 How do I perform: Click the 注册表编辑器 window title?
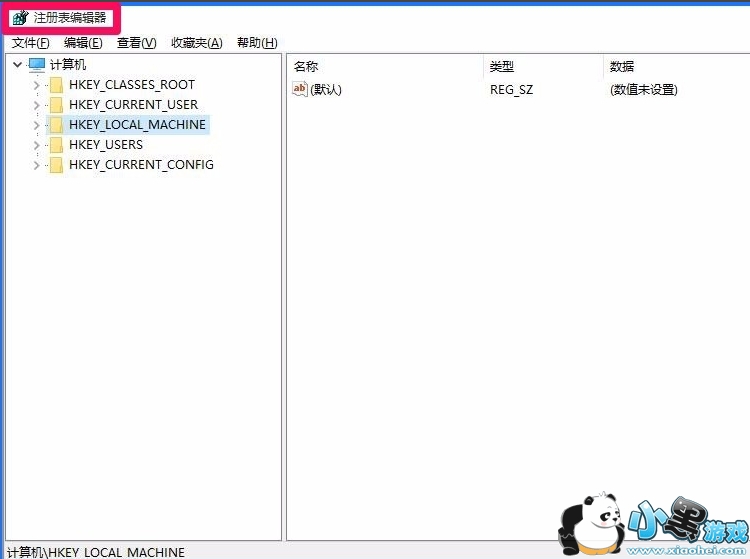pyautogui.click(x=70, y=18)
